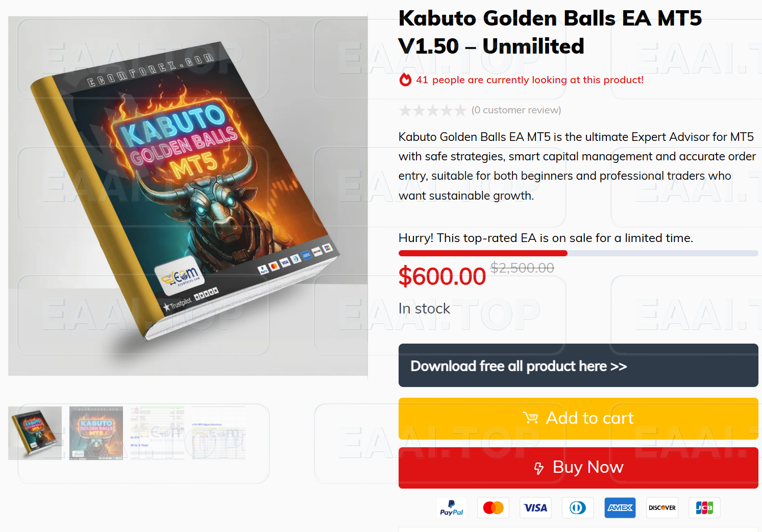Rate the product five stars

point(459,110)
